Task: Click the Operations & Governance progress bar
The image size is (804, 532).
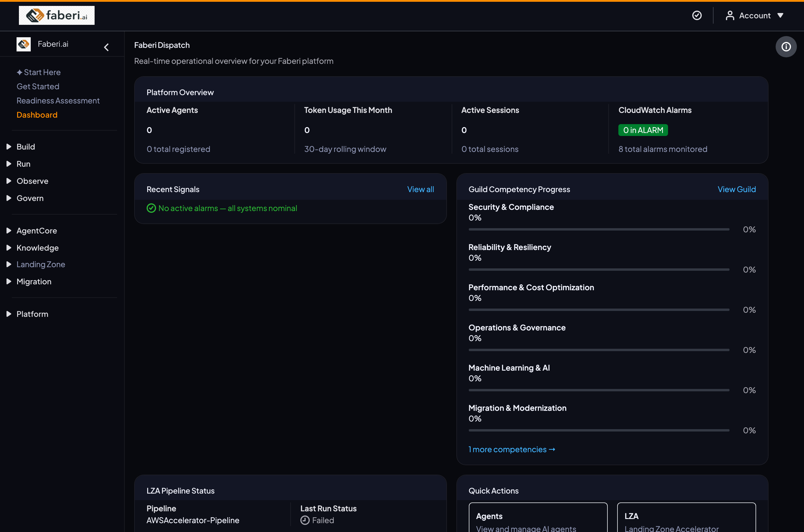Action: pos(599,350)
